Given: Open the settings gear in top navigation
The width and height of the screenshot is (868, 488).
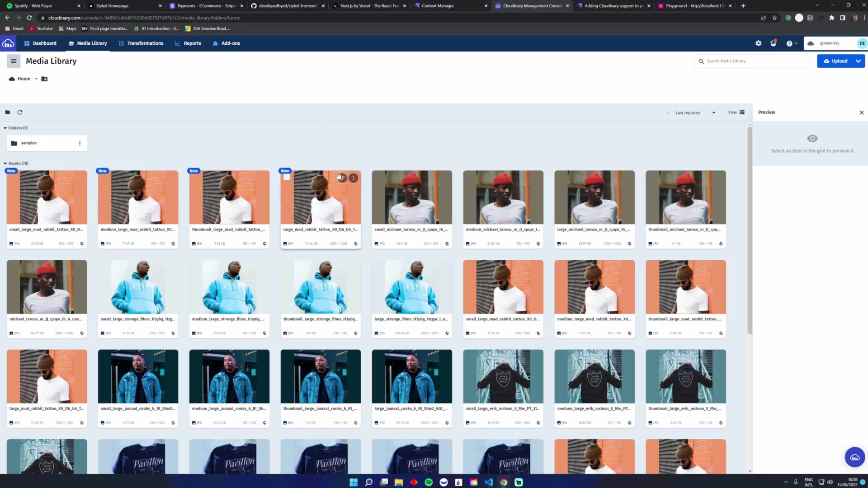Looking at the screenshot, I should pos(758,43).
